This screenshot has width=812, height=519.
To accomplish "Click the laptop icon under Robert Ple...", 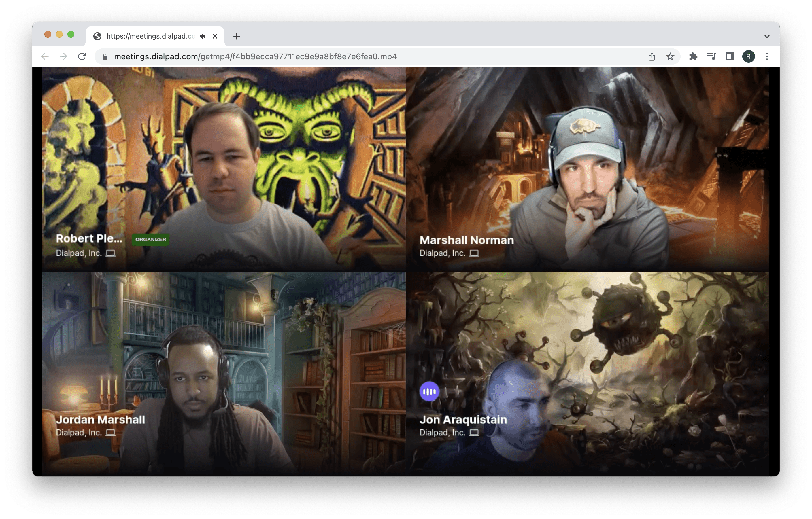I will (x=111, y=253).
